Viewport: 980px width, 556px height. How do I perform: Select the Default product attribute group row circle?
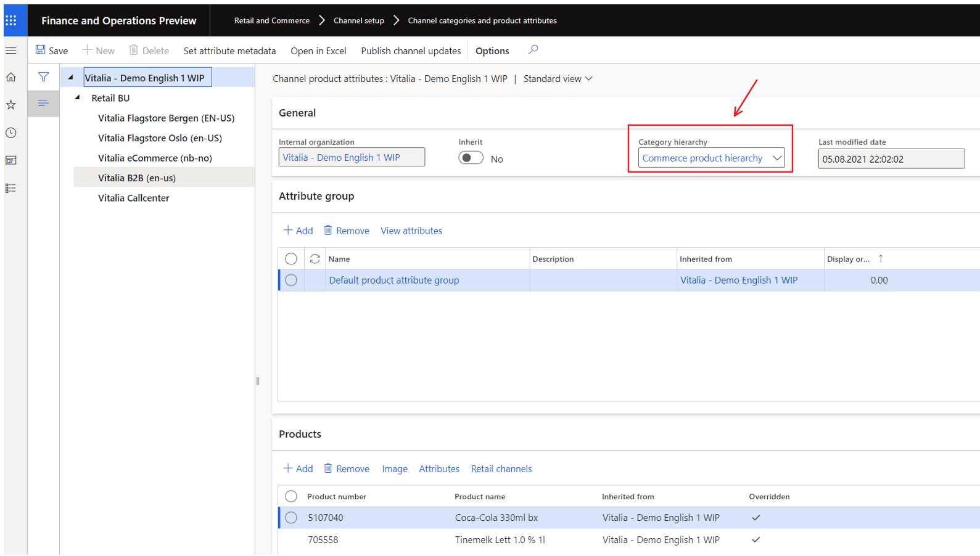pyautogui.click(x=291, y=280)
